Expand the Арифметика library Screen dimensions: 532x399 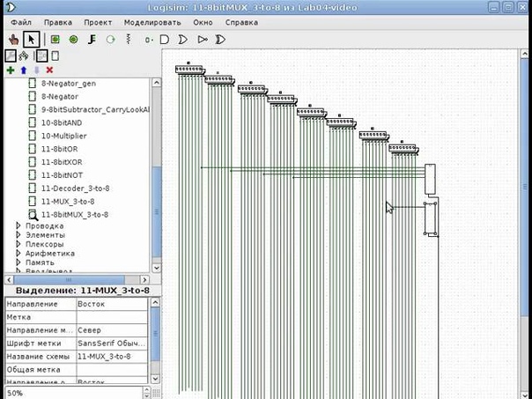(x=18, y=253)
